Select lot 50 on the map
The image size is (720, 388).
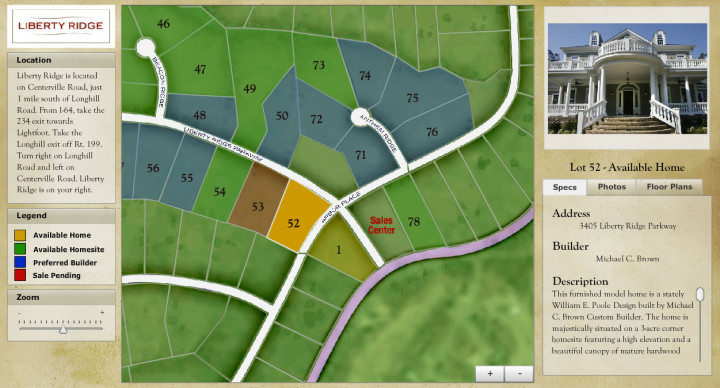tap(281, 117)
